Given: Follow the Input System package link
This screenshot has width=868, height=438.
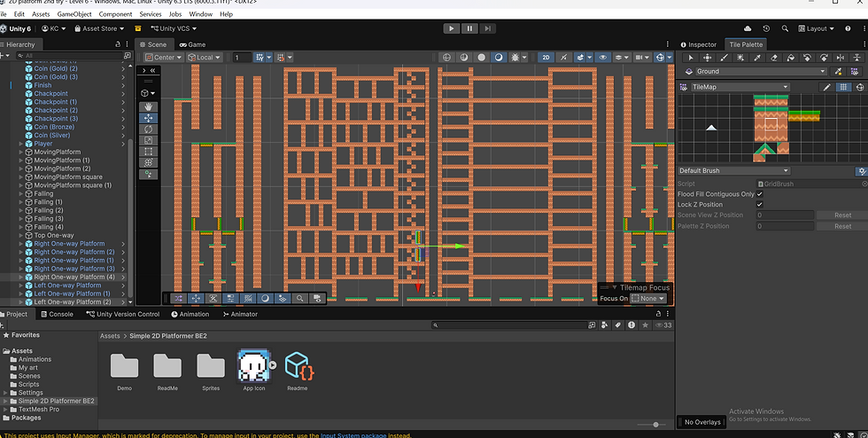Looking at the screenshot, I should (353, 435).
